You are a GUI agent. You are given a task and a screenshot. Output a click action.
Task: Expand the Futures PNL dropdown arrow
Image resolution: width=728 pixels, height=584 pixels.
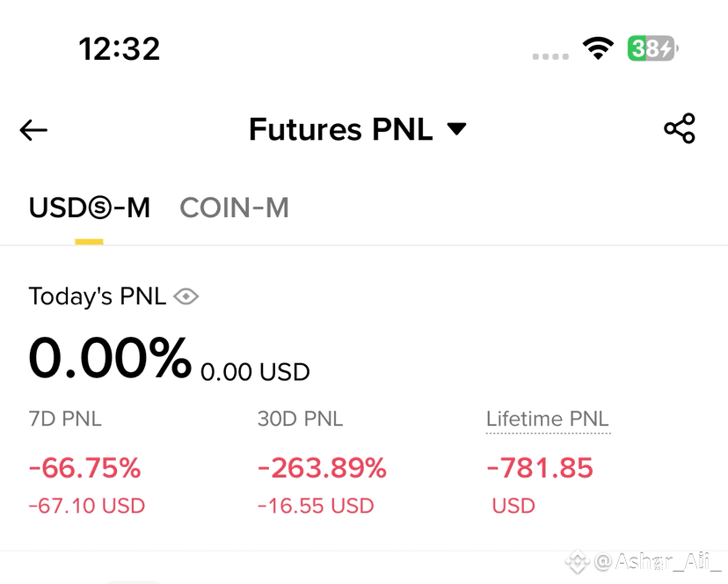tap(456, 128)
